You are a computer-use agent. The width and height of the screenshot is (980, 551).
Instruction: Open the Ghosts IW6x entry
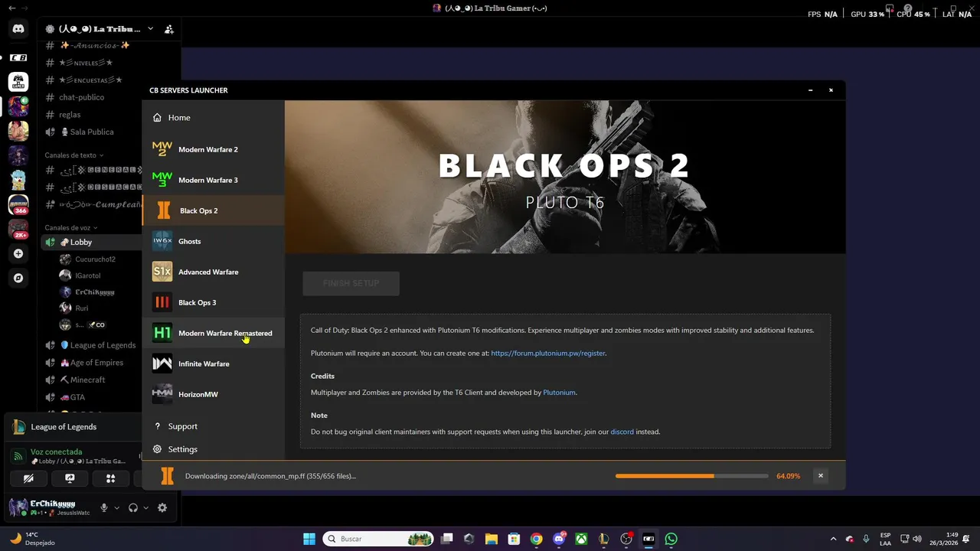click(x=213, y=241)
